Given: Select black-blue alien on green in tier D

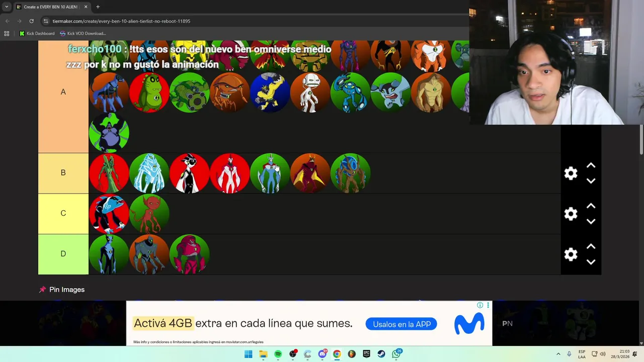Looking at the screenshot, I should click(109, 254).
